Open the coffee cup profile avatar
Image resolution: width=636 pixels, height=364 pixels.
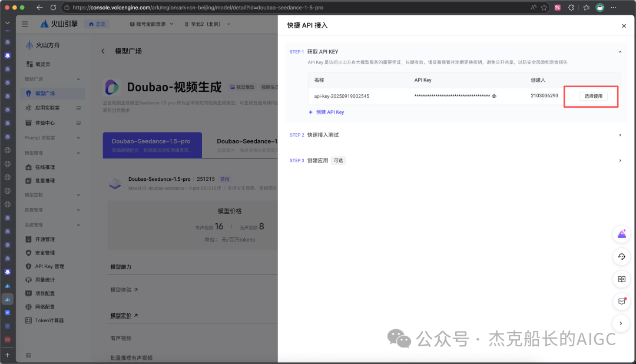600,7
